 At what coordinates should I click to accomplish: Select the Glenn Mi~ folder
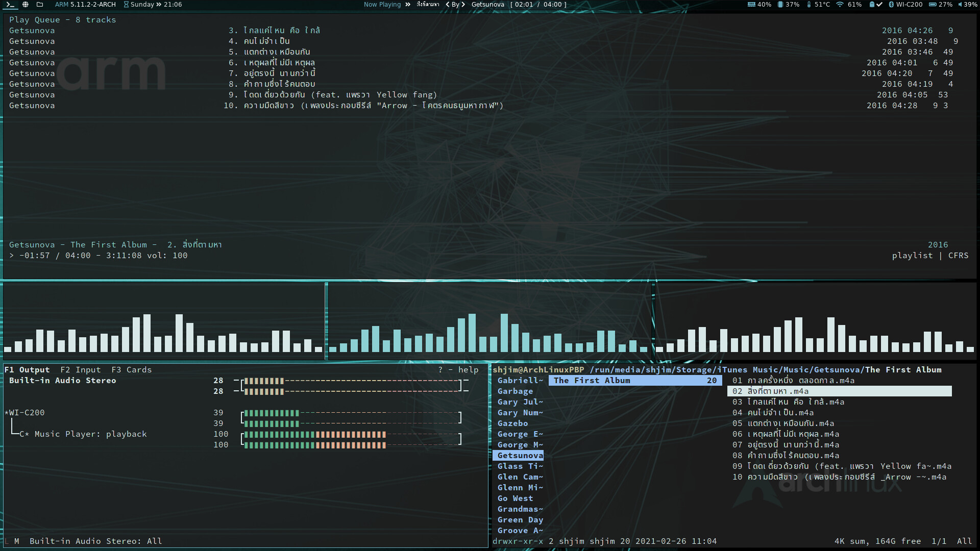pos(521,488)
